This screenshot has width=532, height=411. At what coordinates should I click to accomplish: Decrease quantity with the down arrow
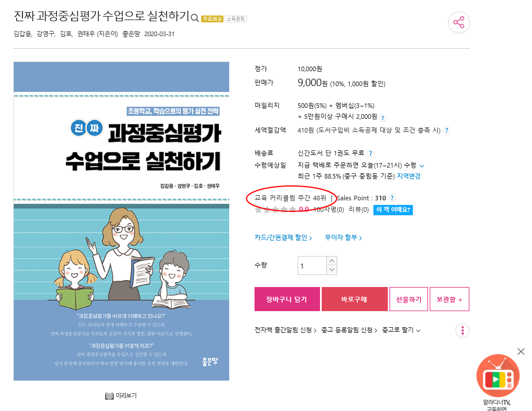pos(332,270)
